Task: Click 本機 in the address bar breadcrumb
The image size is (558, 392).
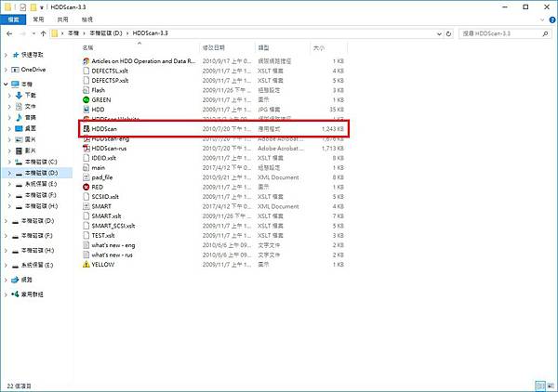Action: (73, 33)
